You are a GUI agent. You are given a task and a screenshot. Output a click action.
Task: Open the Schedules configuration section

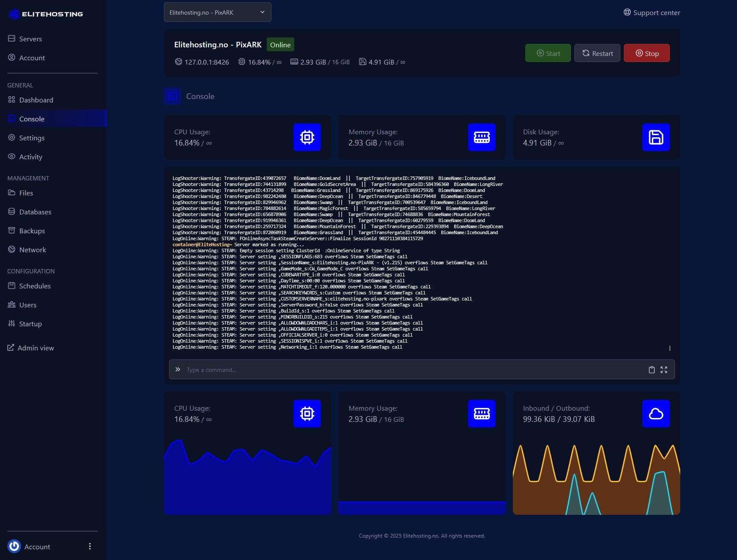click(35, 286)
